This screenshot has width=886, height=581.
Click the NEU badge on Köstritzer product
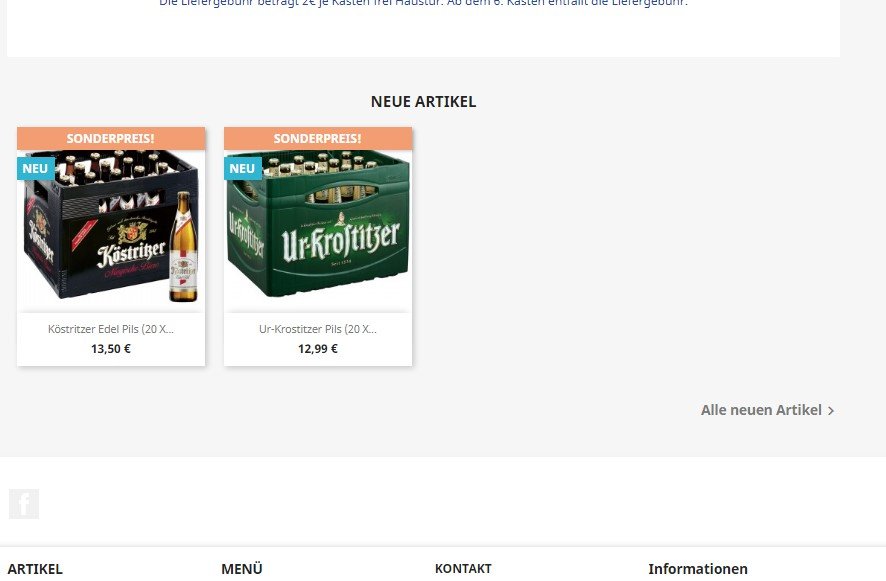click(x=36, y=168)
